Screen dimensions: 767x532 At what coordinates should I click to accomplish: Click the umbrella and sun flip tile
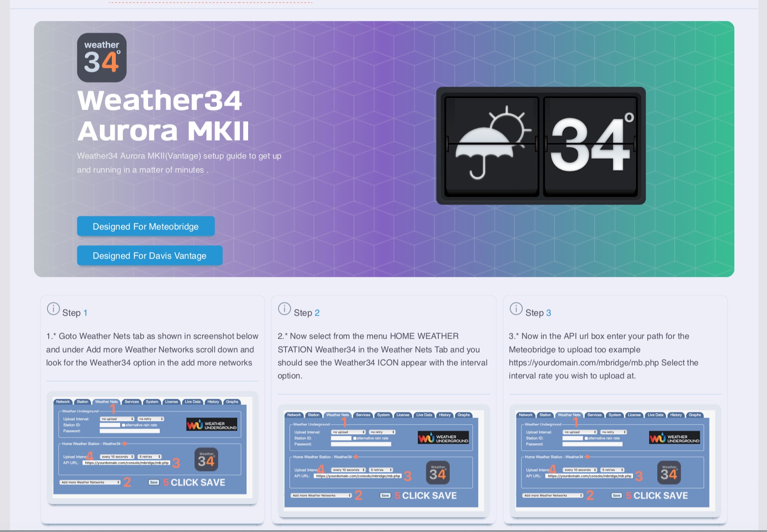[x=492, y=145]
